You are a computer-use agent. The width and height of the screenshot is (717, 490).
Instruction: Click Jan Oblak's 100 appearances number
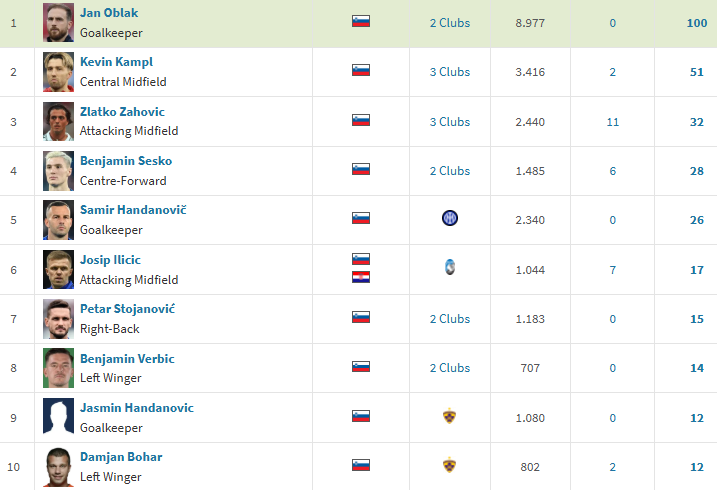pyautogui.click(x=696, y=23)
